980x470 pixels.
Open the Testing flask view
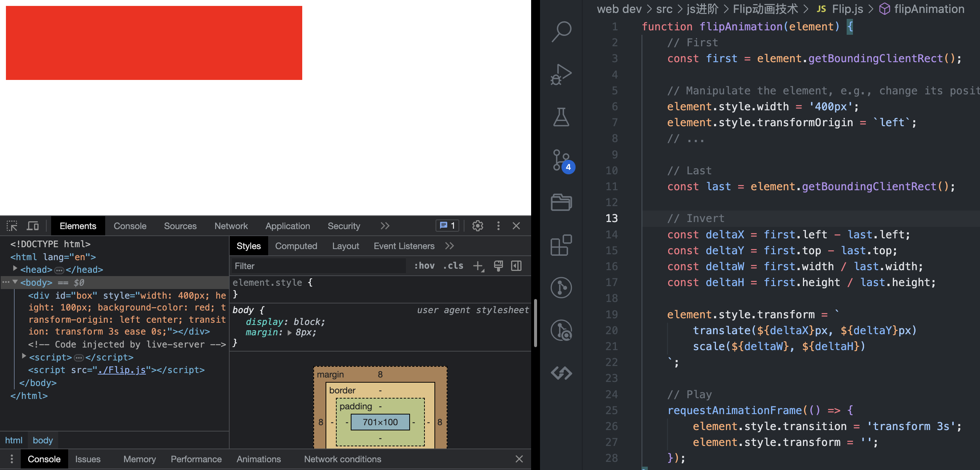561,117
